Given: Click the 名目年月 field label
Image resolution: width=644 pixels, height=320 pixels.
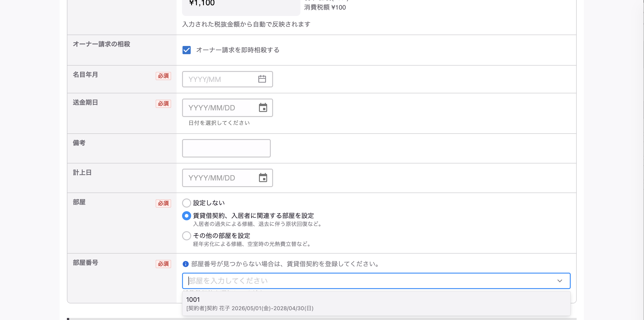Looking at the screenshot, I should point(85,74).
